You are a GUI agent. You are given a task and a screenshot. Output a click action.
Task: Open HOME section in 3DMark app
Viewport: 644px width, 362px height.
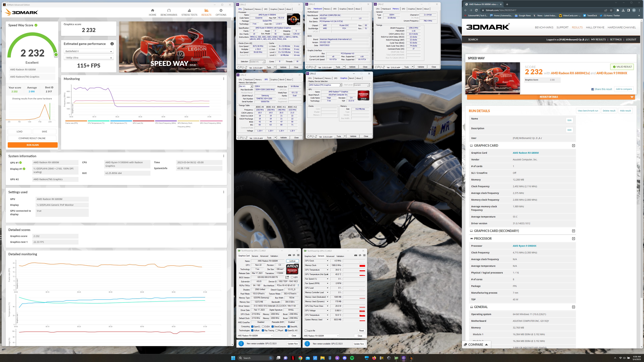152,12
